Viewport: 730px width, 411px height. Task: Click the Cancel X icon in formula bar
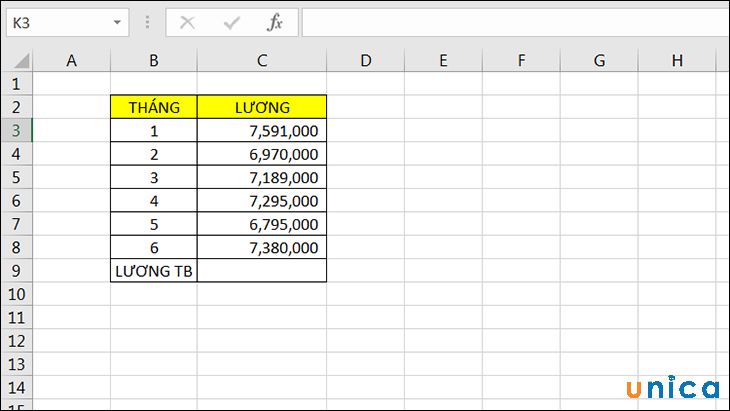point(187,22)
